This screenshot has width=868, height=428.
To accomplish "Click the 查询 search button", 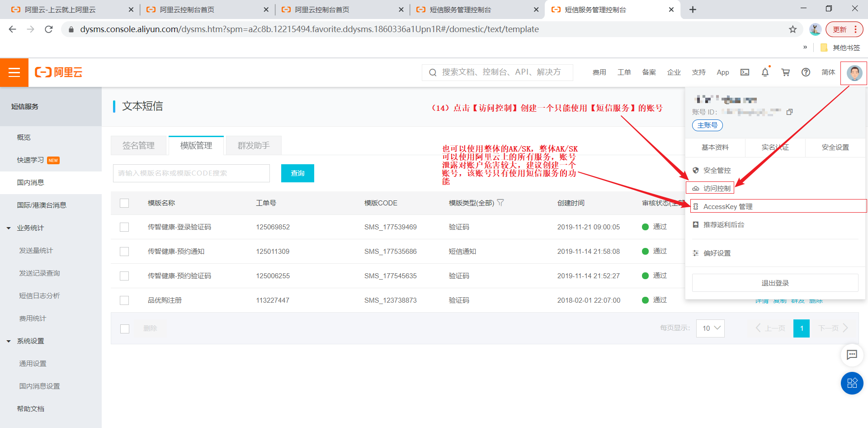I will coord(297,173).
